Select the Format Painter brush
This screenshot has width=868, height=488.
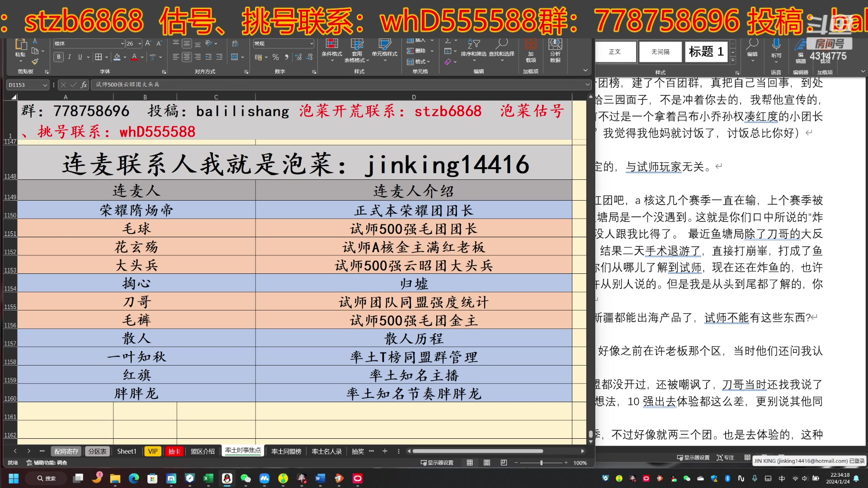click(x=35, y=61)
